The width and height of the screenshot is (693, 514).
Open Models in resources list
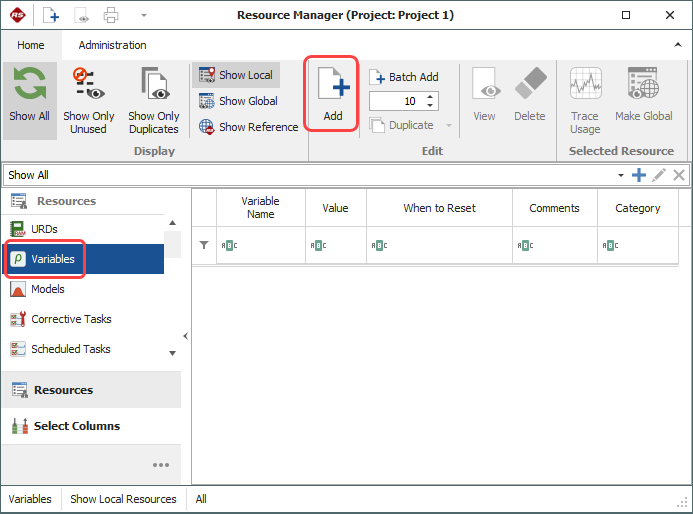coord(47,289)
